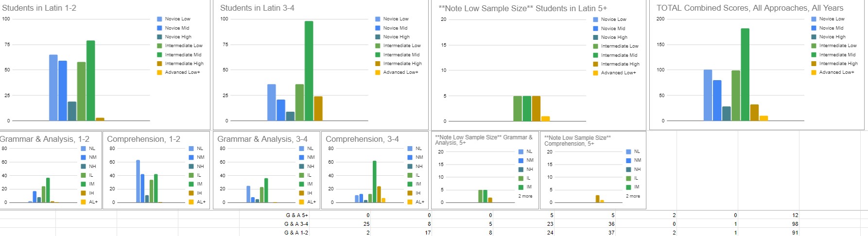Select Novice High legend swatch in Latin 5+ chart
The width and height of the screenshot is (868, 236).
(595, 37)
